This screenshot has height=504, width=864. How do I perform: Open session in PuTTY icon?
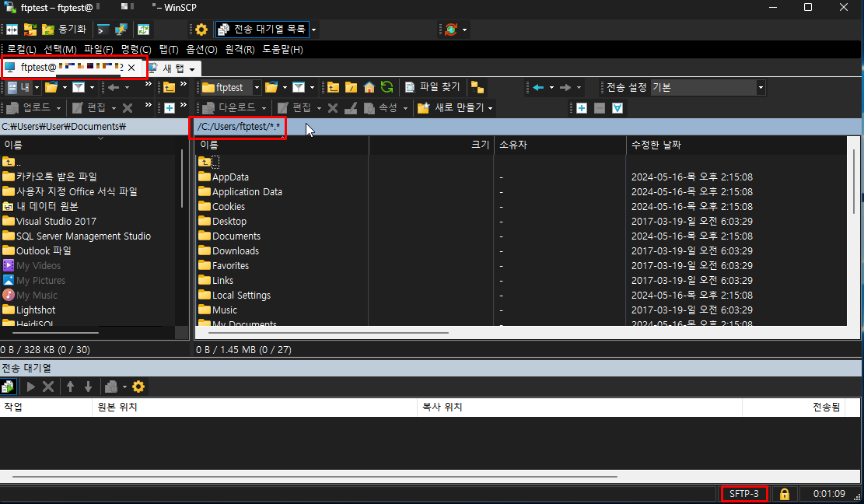tap(121, 30)
